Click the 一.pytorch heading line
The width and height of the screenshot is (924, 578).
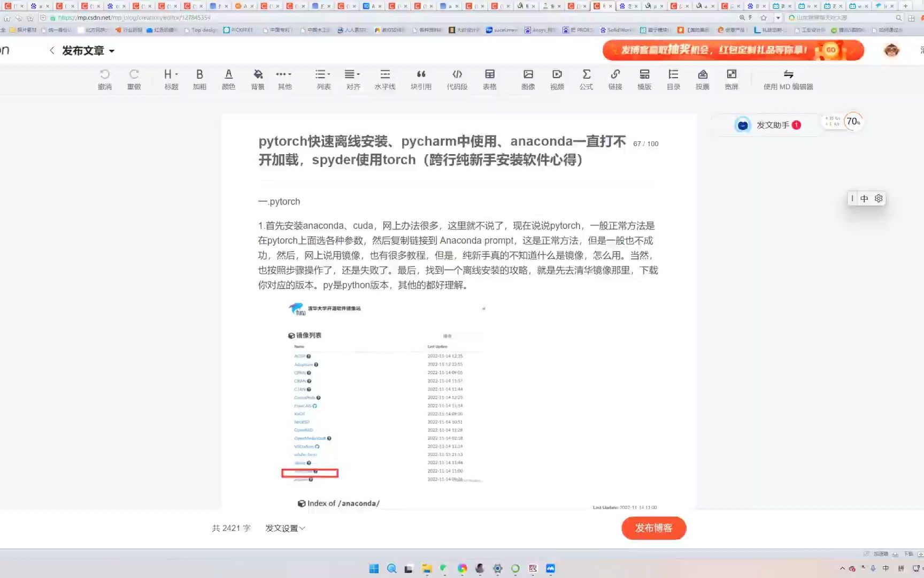click(x=279, y=202)
